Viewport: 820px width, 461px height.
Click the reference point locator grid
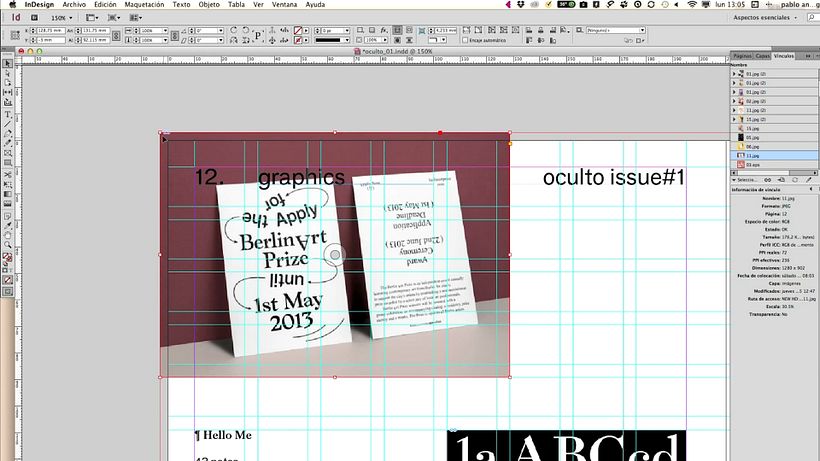(15, 35)
